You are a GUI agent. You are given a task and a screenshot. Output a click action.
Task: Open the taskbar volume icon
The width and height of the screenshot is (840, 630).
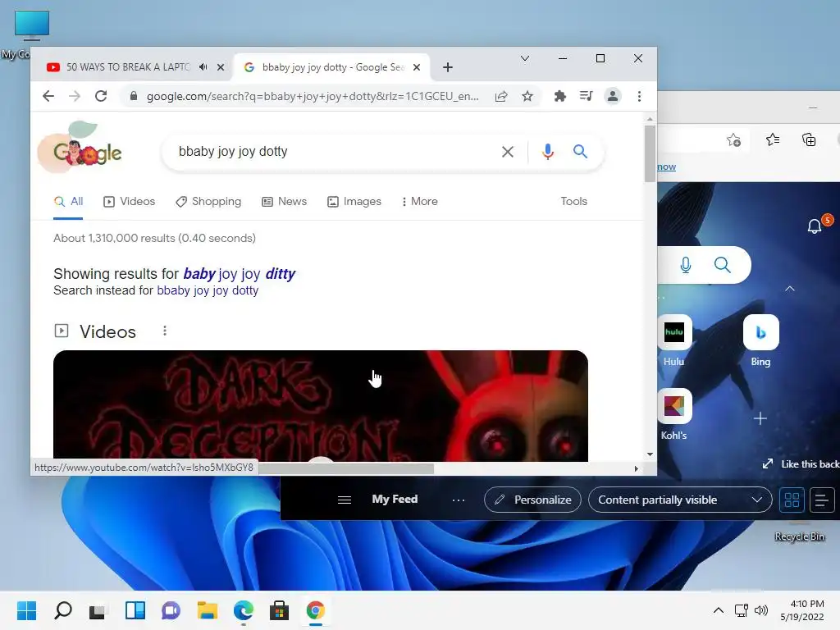[x=760, y=610]
